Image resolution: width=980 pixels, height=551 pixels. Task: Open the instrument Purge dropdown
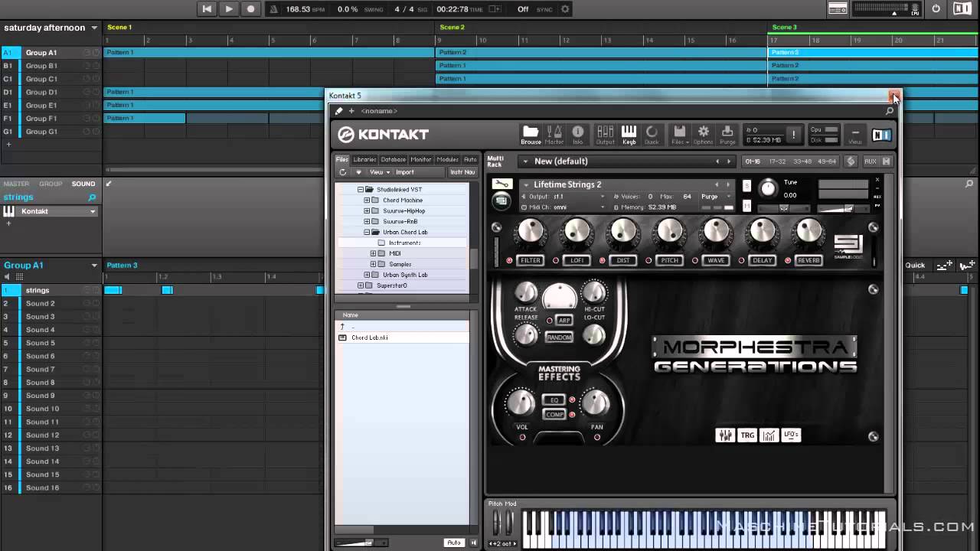pyautogui.click(x=717, y=197)
